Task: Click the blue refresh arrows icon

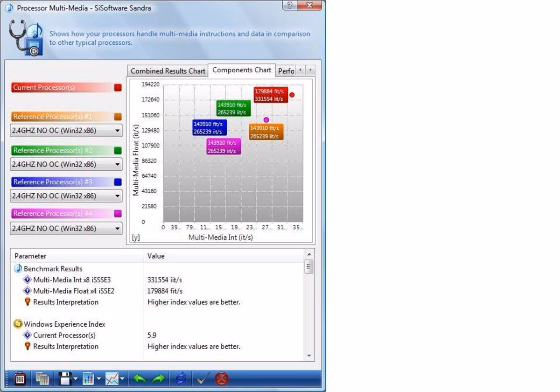Action: click(x=181, y=379)
